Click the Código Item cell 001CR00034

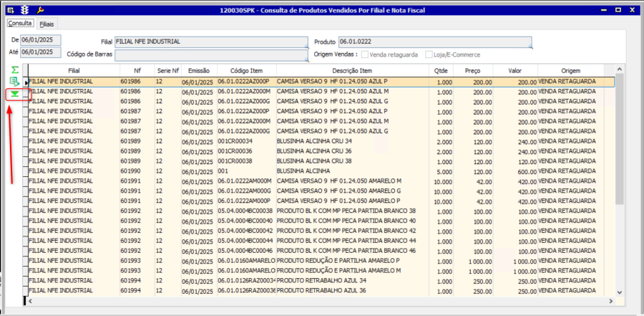[246, 142]
